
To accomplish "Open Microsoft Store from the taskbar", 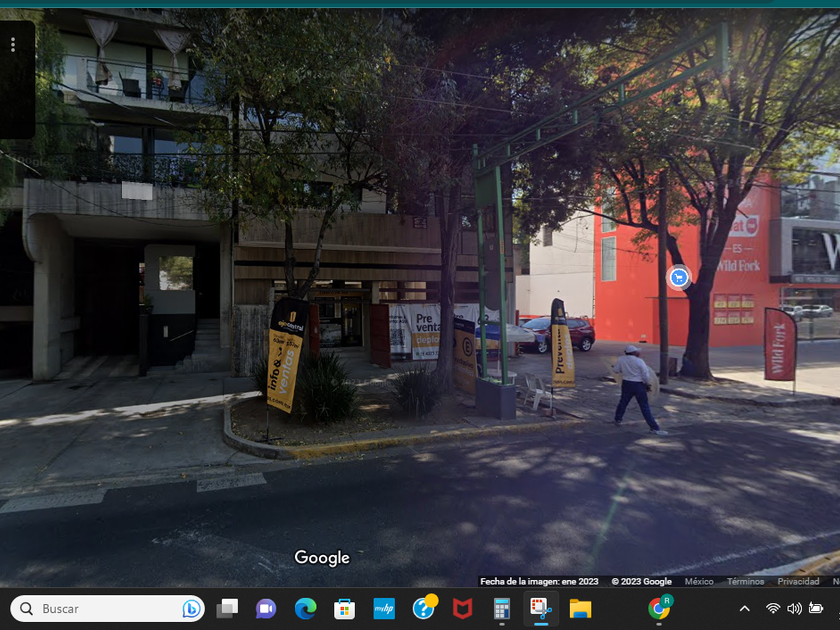I will pos(345,608).
